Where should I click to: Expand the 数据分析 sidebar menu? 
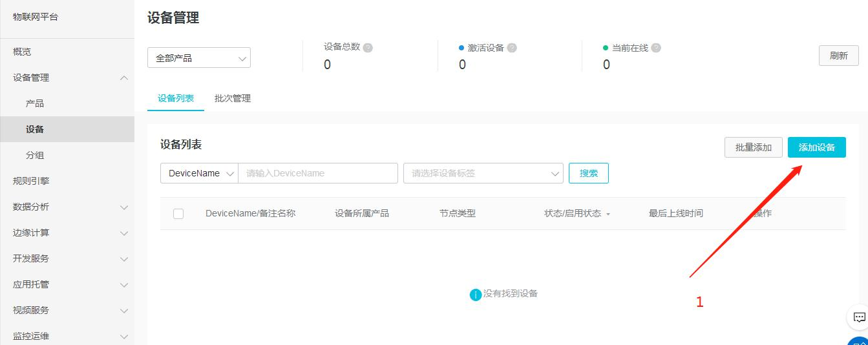pos(124,207)
